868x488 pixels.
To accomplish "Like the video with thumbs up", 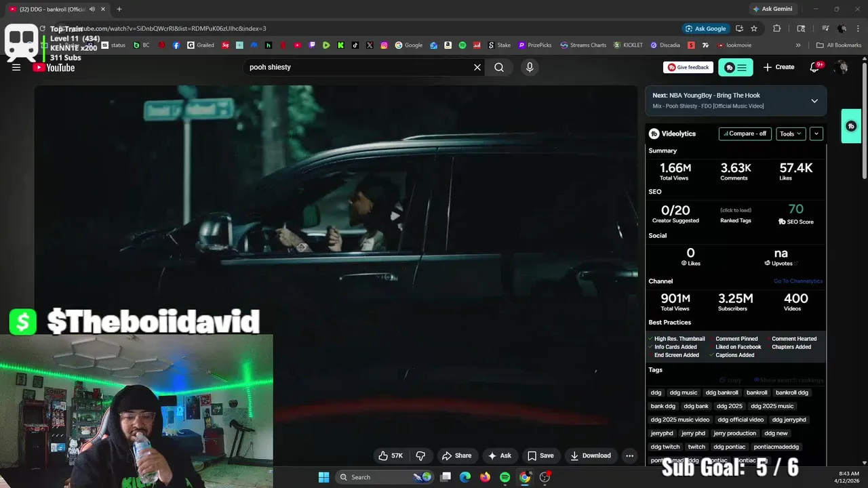I will [391, 455].
